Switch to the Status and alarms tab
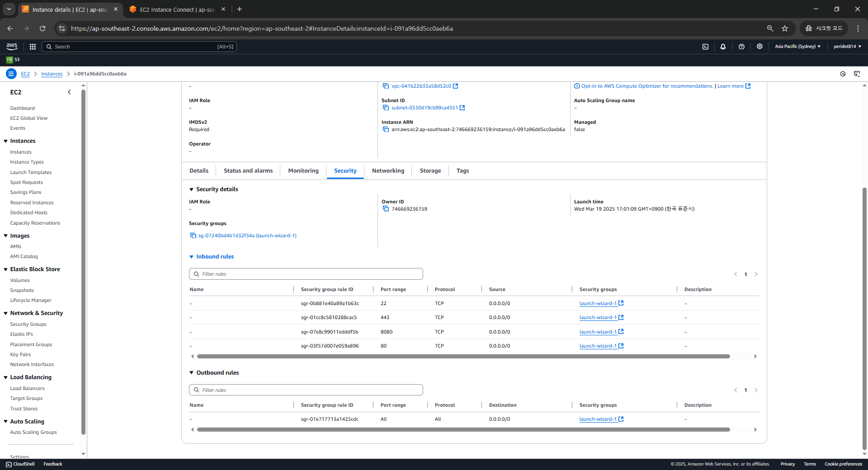The height and width of the screenshot is (470, 868). 248,171
